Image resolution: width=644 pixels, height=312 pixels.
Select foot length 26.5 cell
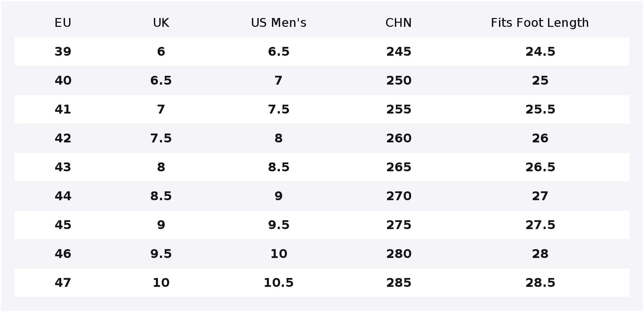pyautogui.click(x=540, y=167)
